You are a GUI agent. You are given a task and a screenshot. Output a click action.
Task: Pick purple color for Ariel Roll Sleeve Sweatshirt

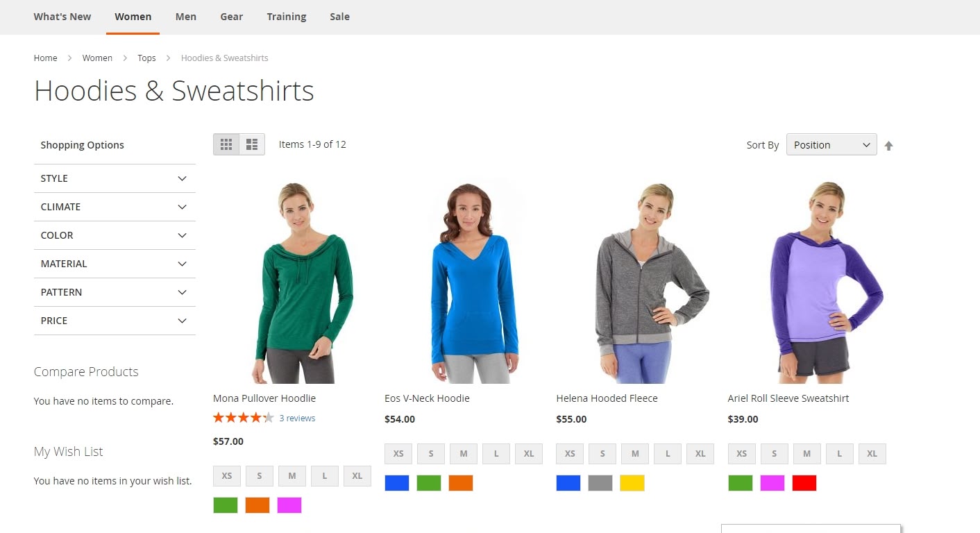coord(772,483)
